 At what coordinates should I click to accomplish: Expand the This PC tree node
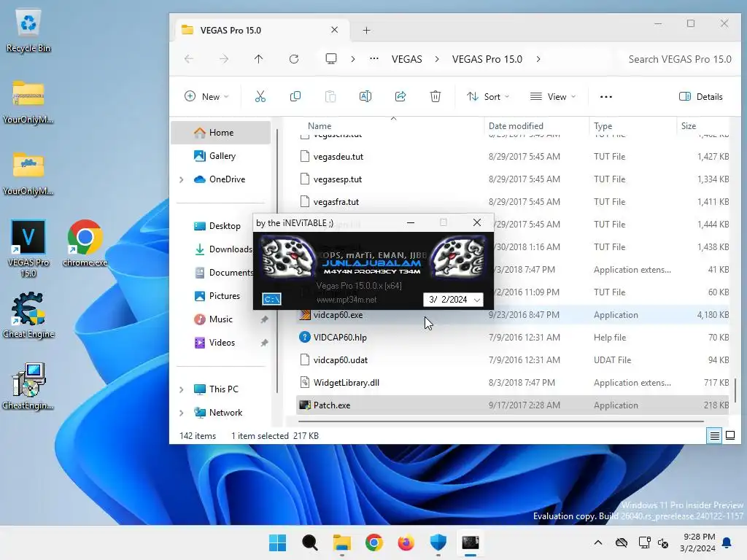182,389
